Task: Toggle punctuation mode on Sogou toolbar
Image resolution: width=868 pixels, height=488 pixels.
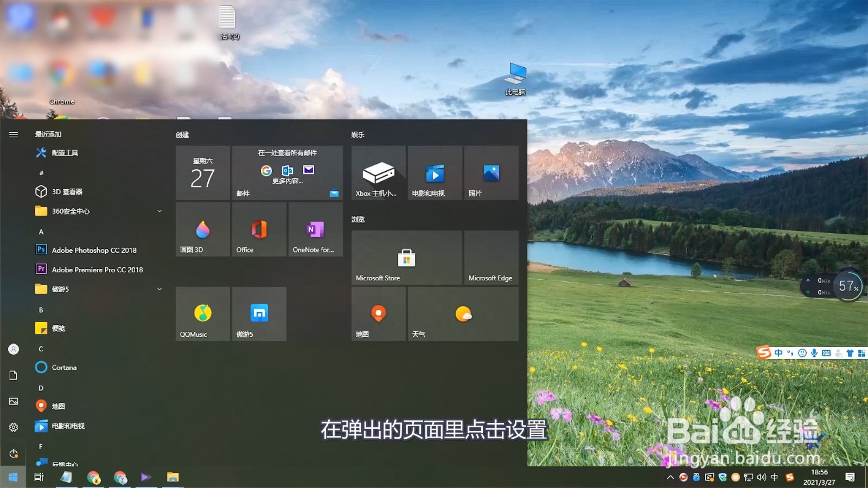Action: point(790,353)
